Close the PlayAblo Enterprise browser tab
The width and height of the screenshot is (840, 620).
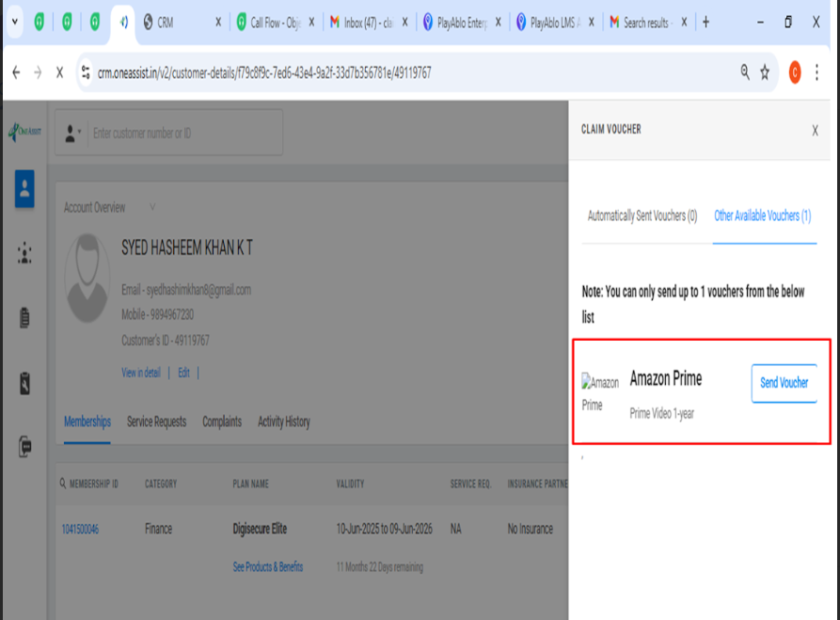(499, 22)
